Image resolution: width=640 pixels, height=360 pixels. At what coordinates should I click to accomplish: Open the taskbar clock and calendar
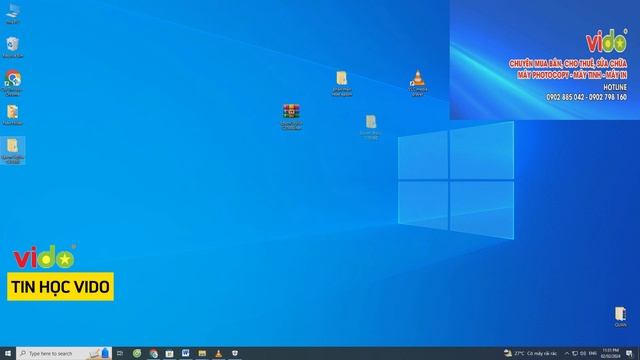pyautogui.click(x=611, y=353)
